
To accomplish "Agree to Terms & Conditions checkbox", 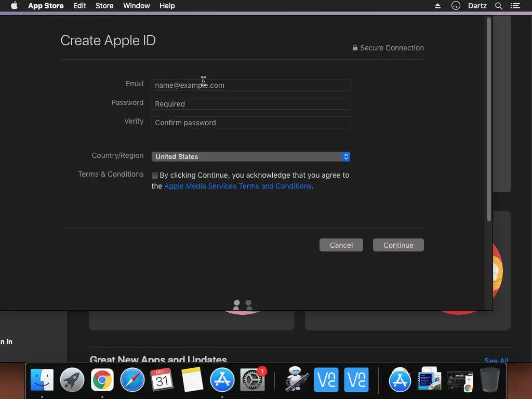I will point(155,176).
